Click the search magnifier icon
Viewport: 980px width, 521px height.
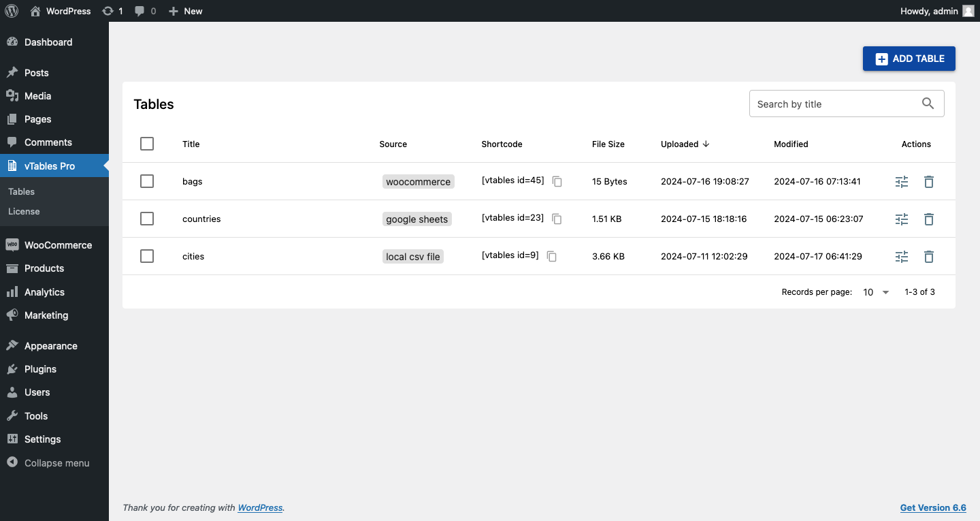tap(928, 104)
